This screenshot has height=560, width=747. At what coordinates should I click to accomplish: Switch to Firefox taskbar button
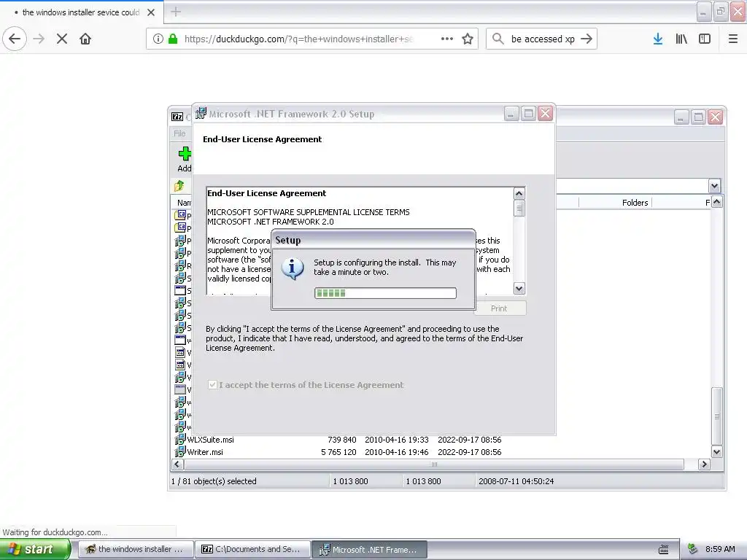[x=135, y=550]
